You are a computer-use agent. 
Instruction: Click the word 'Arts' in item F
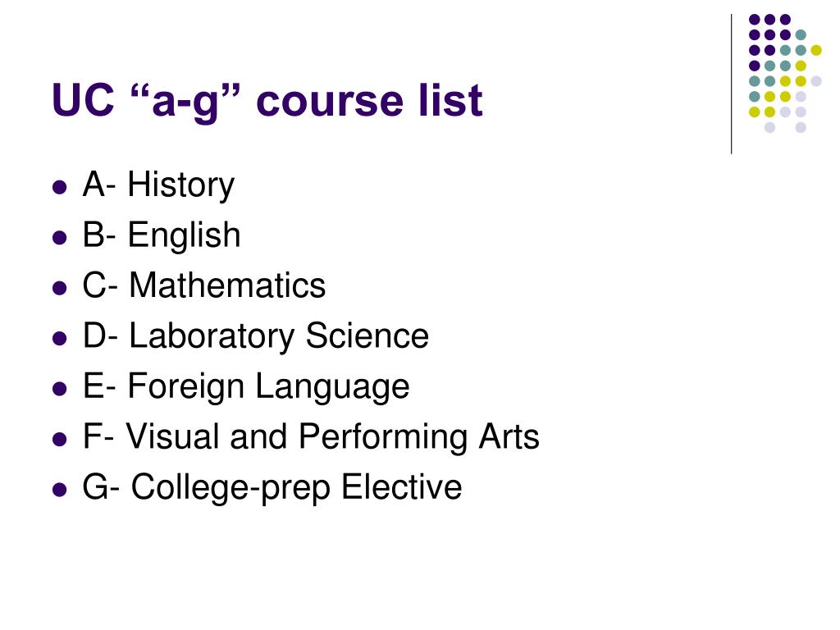(x=509, y=436)
